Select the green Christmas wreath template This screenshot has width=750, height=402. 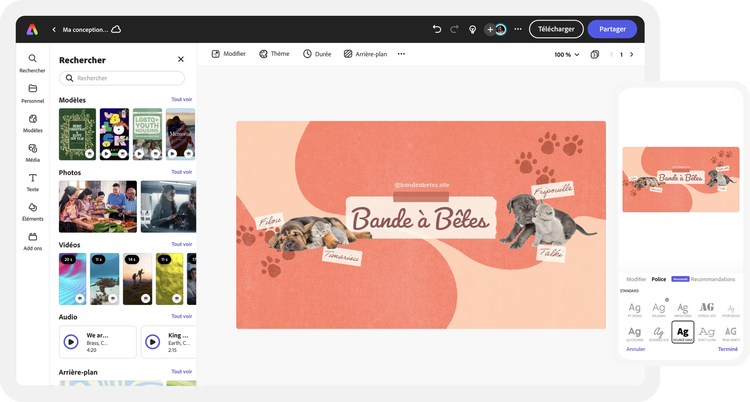coord(77,134)
